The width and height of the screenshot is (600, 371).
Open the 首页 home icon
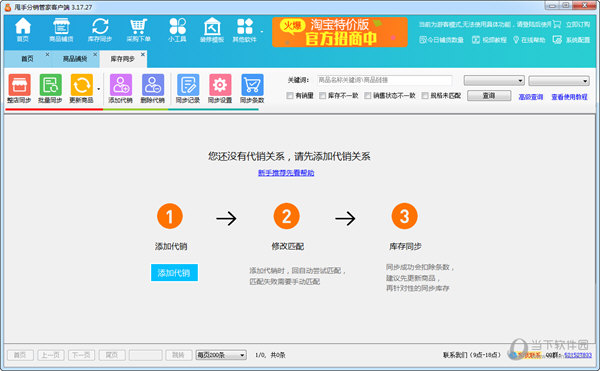click(23, 30)
